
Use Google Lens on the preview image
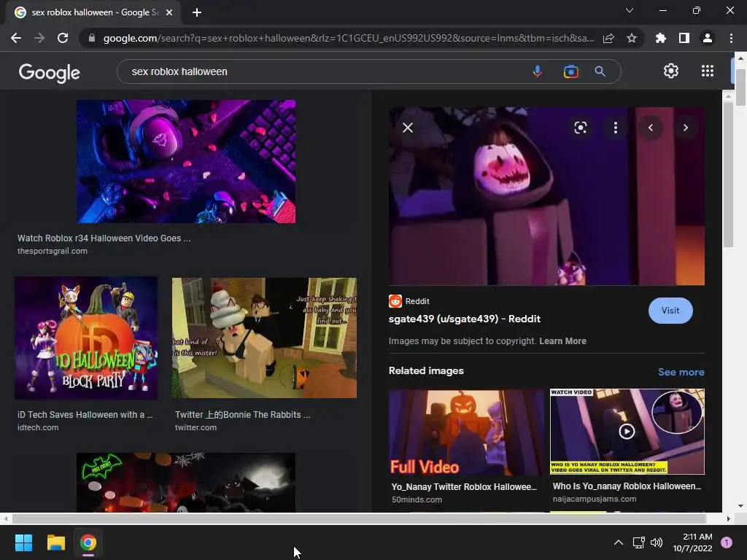click(x=580, y=128)
